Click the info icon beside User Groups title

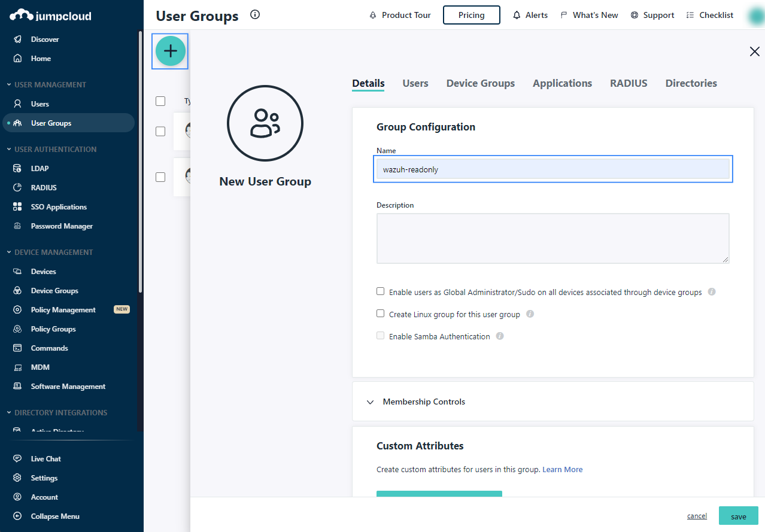(255, 15)
